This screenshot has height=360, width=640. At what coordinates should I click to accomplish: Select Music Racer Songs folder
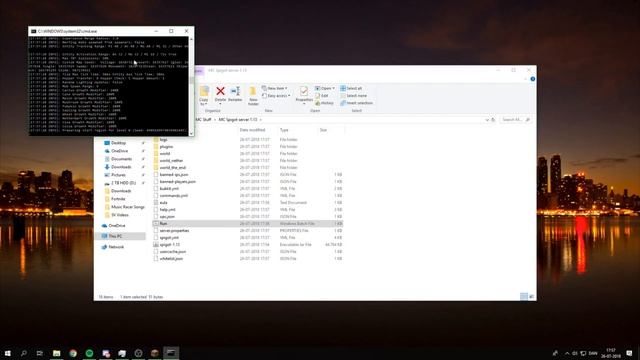128,207
